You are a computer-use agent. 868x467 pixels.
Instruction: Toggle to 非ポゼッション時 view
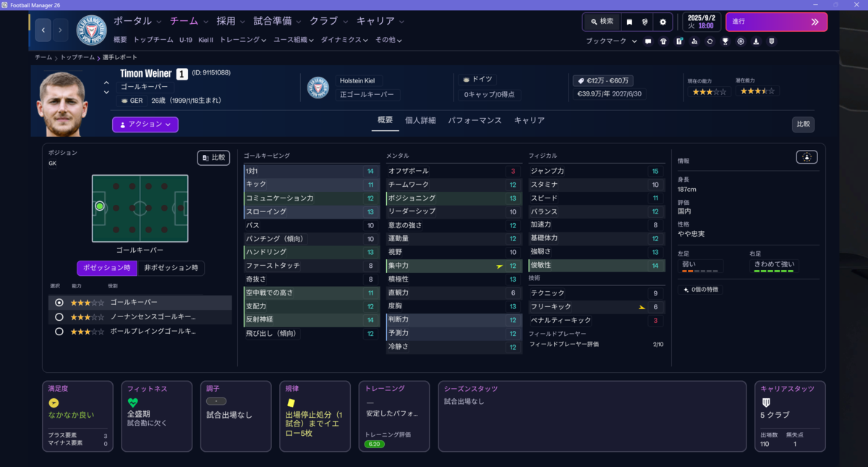coord(171,268)
